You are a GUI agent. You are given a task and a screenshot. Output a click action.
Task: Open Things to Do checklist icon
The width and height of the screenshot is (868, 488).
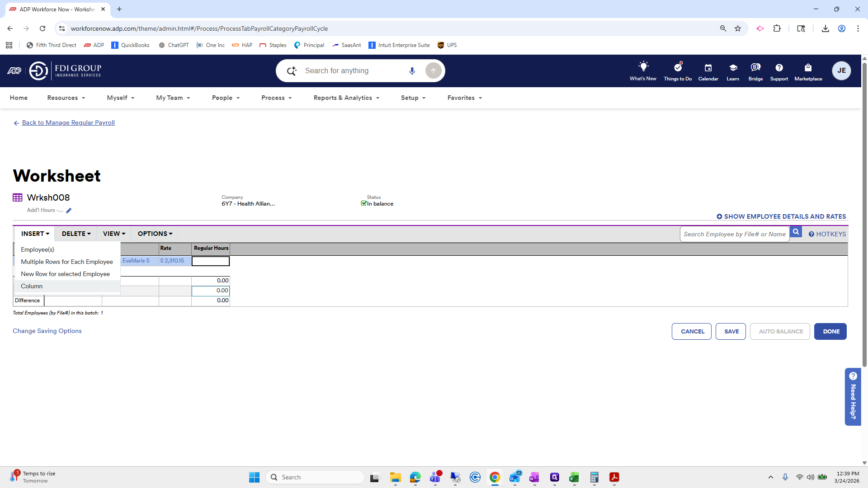point(678,68)
